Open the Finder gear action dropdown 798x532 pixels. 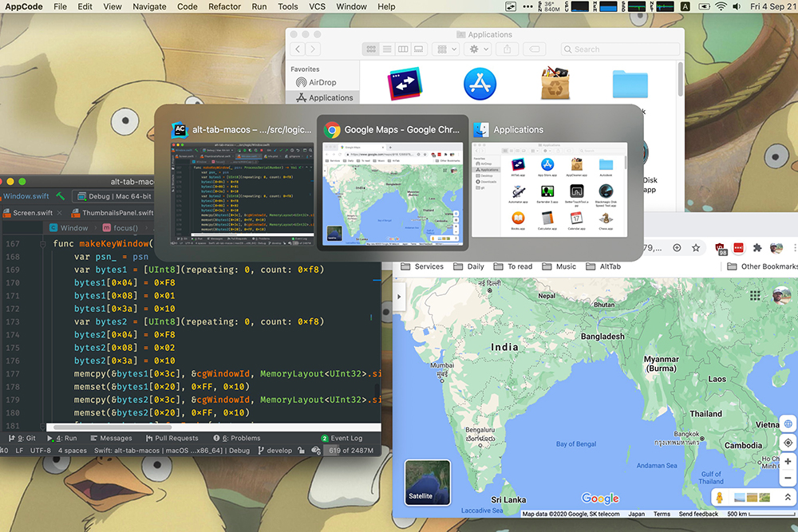pyautogui.click(x=475, y=49)
